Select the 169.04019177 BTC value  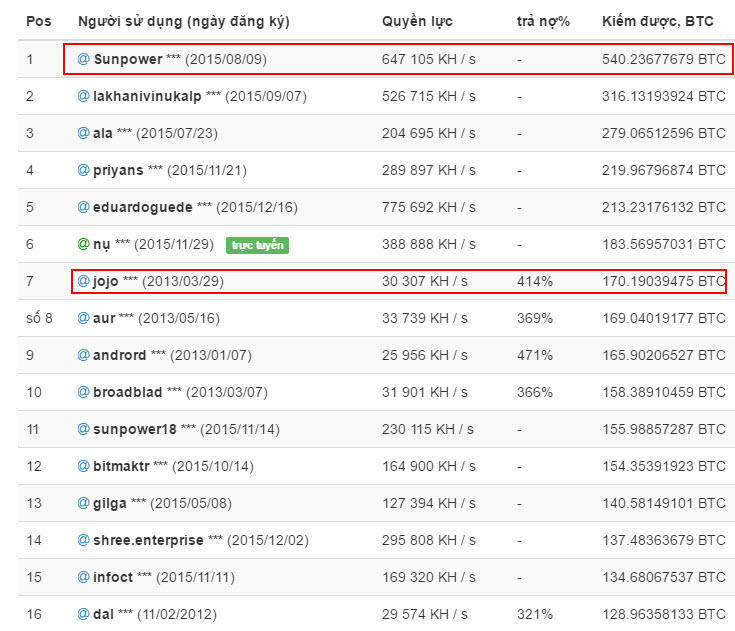(x=664, y=318)
